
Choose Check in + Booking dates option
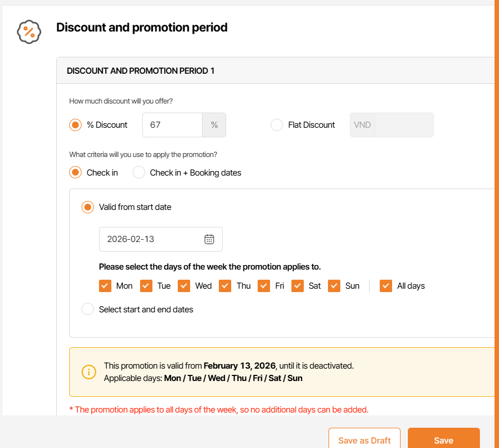139,173
